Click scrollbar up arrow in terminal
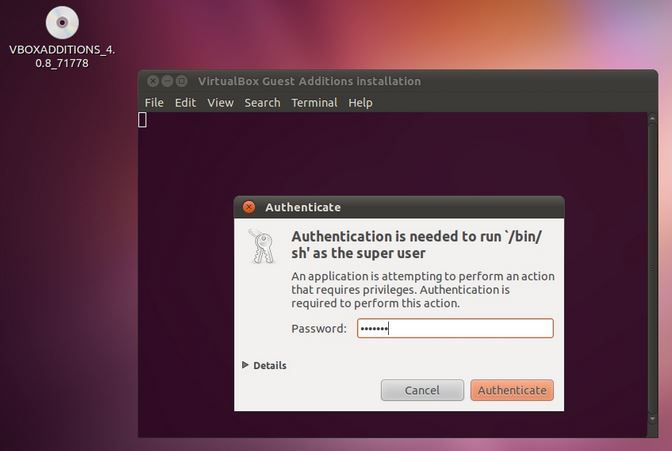Image resolution: width=672 pixels, height=451 pixels. tap(652, 117)
